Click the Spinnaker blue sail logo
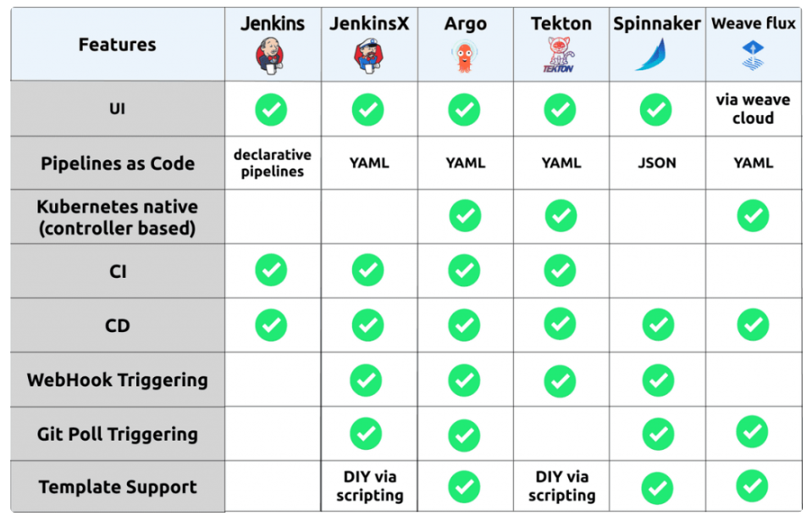The width and height of the screenshot is (812, 516). pos(657,55)
